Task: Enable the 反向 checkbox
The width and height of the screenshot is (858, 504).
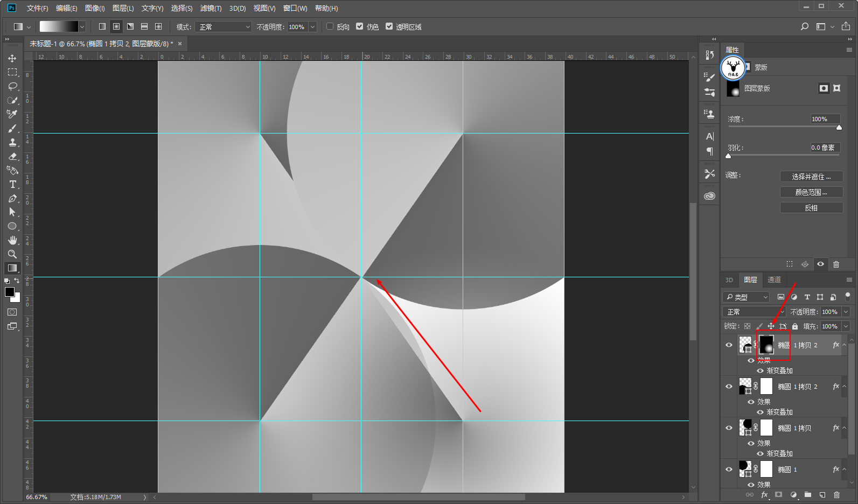Action: point(330,26)
